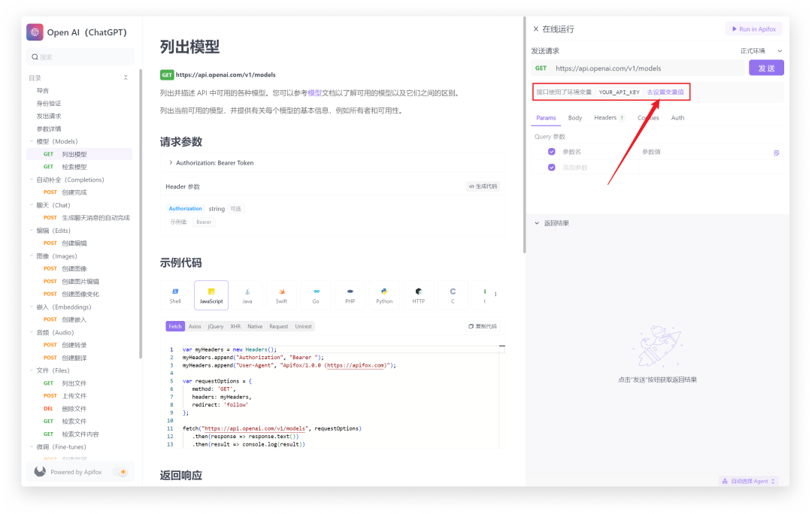Switch to the Fetch code example toggle
Screen dimensions: 812x514
(175, 325)
